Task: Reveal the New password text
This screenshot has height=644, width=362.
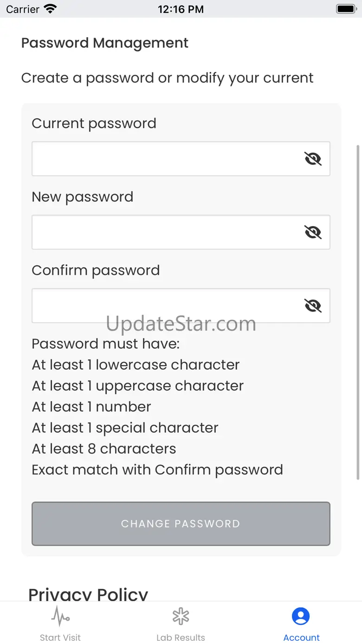Action: (x=313, y=232)
